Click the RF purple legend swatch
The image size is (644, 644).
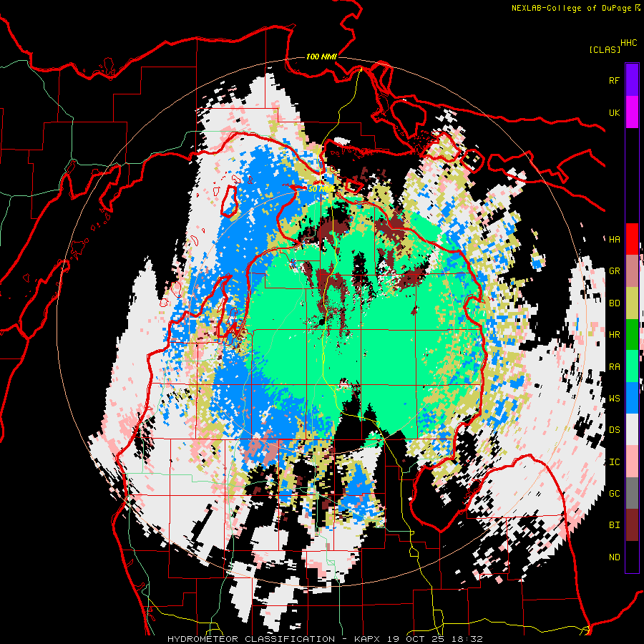pos(632,80)
